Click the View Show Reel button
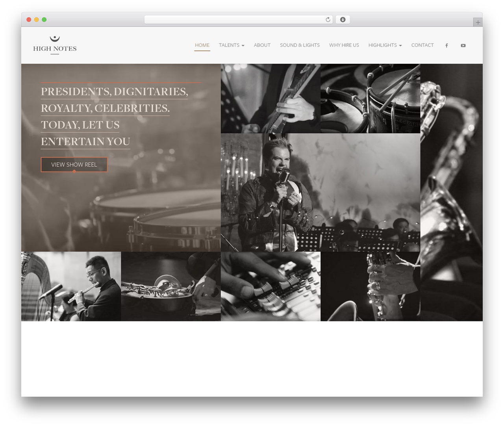This screenshot has width=504, height=427. (74, 165)
